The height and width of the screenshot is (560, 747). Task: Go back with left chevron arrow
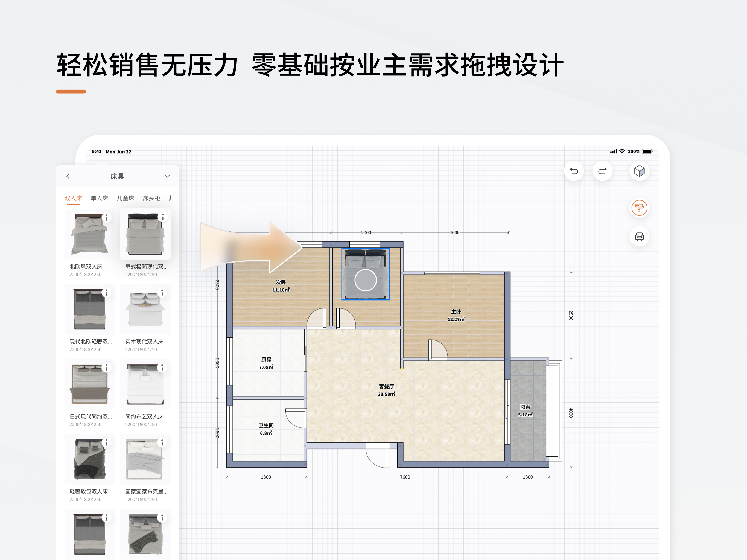point(68,176)
